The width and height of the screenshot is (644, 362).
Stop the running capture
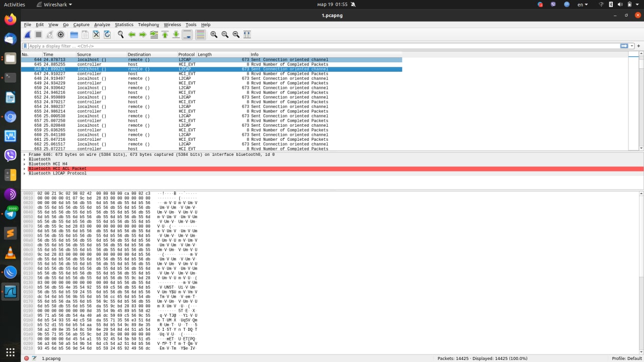pyautogui.click(x=38, y=35)
